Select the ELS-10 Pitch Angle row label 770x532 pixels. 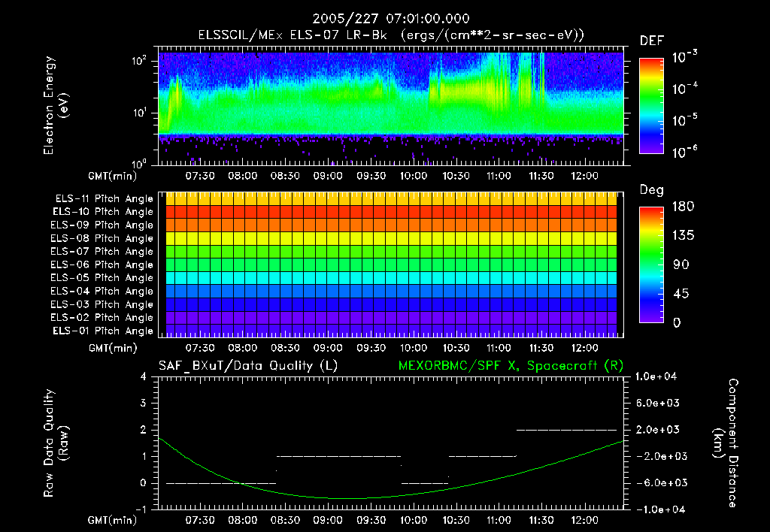103,212
